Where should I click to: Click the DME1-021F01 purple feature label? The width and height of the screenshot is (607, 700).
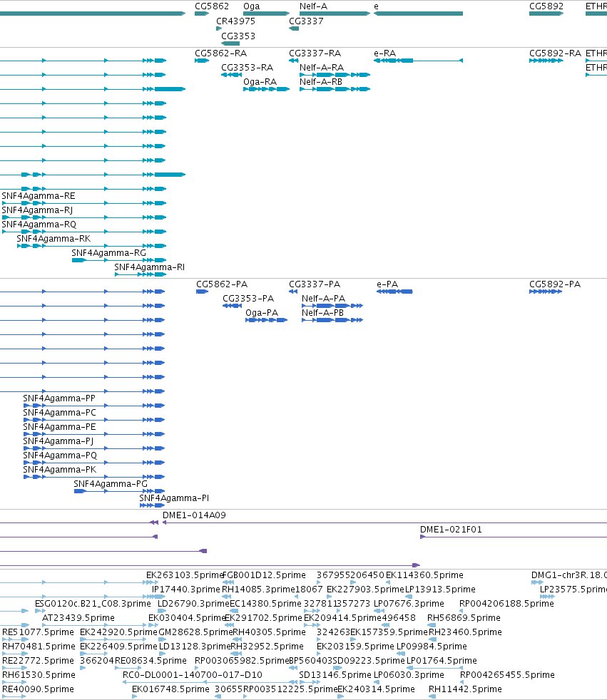[x=451, y=530]
